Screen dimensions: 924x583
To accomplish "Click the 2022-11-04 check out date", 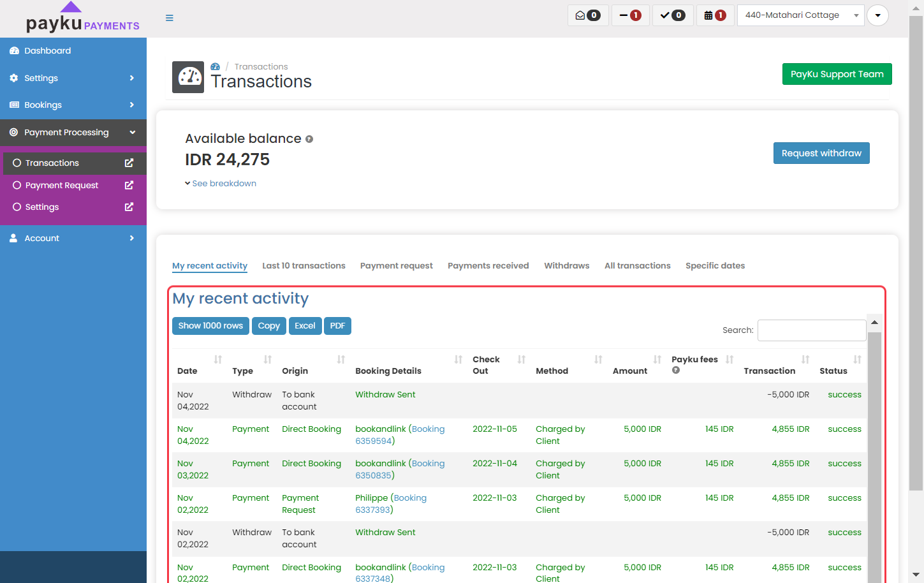I will tap(495, 464).
